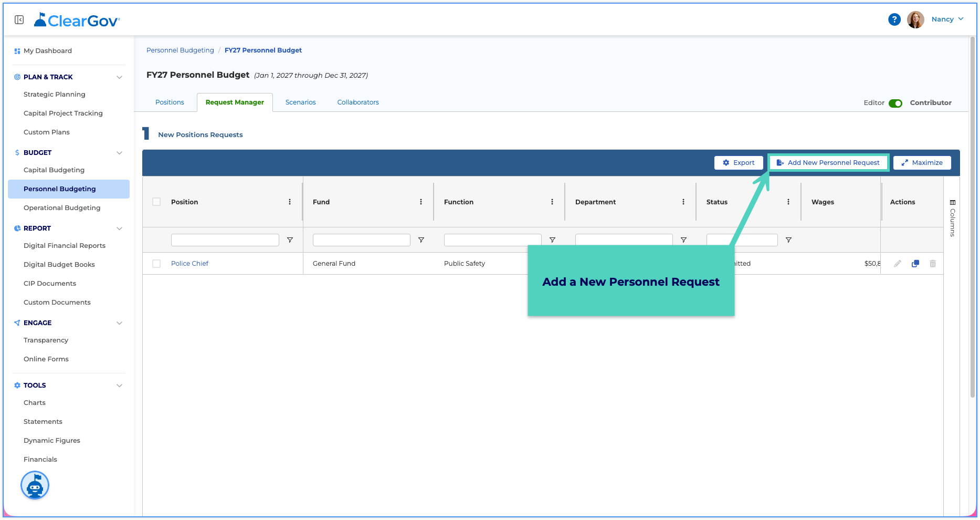Collapse the BUDGET section

119,153
